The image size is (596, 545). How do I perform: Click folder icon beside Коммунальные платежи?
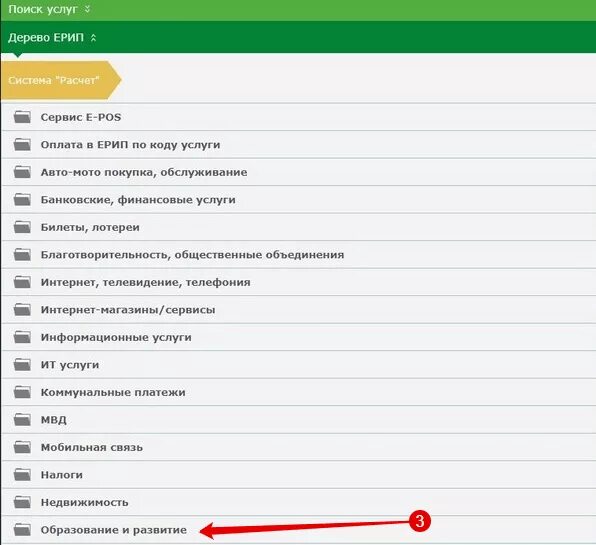pyautogui.click(x=22, y=392)
